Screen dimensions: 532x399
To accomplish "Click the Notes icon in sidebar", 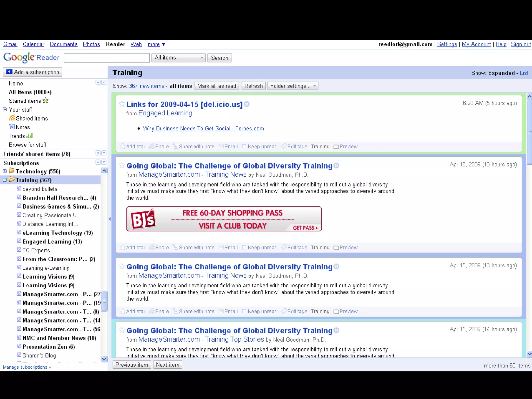I will (x=12, y=127).
